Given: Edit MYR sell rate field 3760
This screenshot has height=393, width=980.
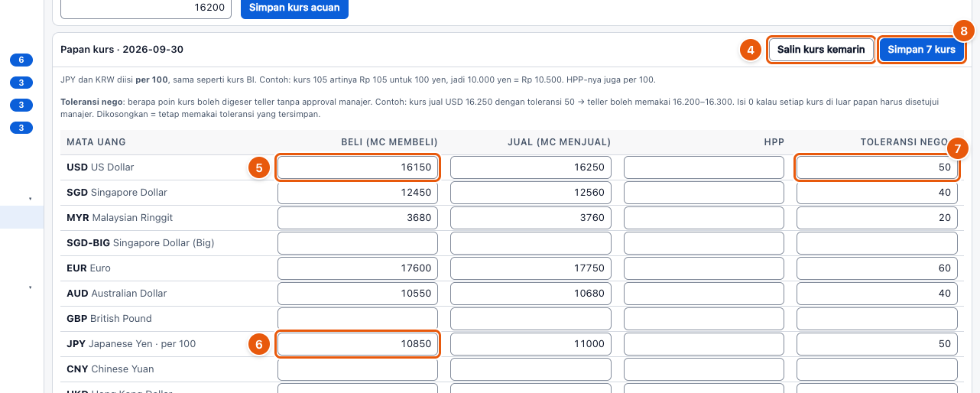Looking at the screenshot, I should point(531,218).
